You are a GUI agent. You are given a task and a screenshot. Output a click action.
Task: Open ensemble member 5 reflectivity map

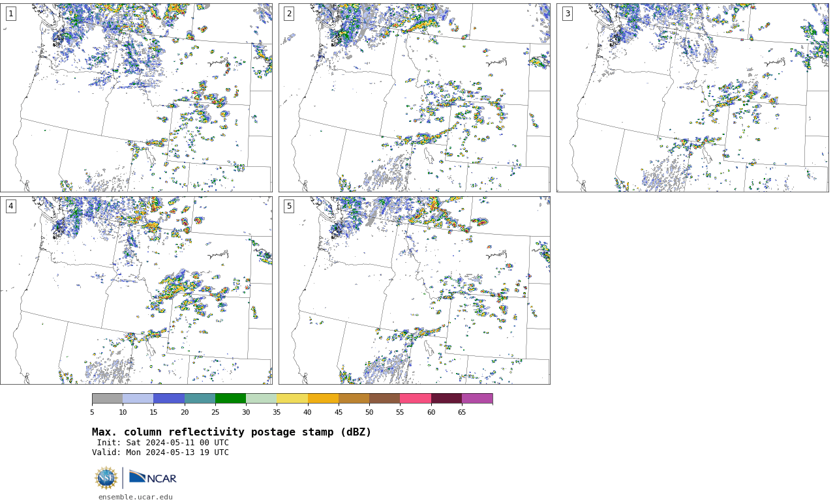[x=414, y=291]
